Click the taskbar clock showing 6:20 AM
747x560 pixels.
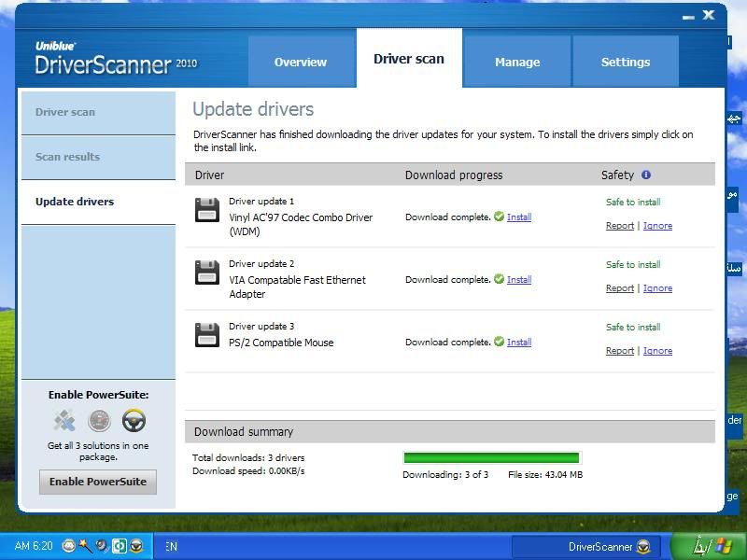click(x=34, y=546)
